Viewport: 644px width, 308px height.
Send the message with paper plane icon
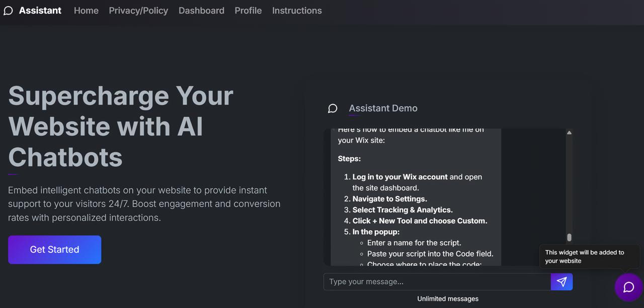(561, 282)
